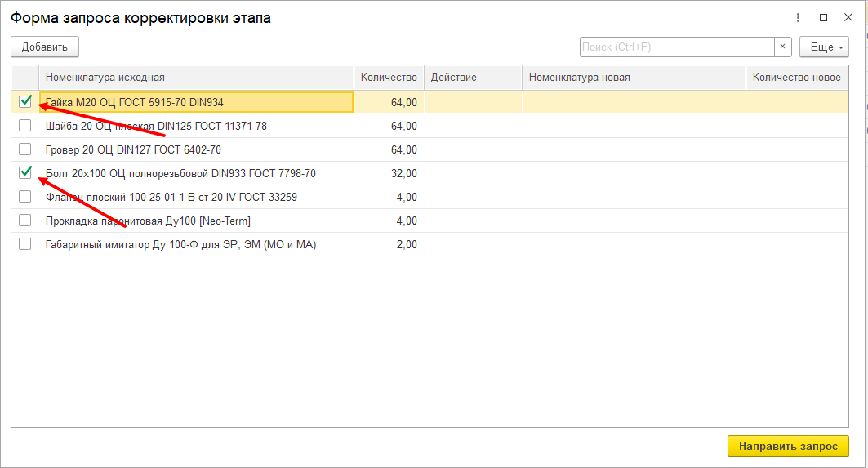
Task: Select the Гайка М20 ОЦ ГОСТ 5915-70 DIN934 cell
Action: pos(196,102)
